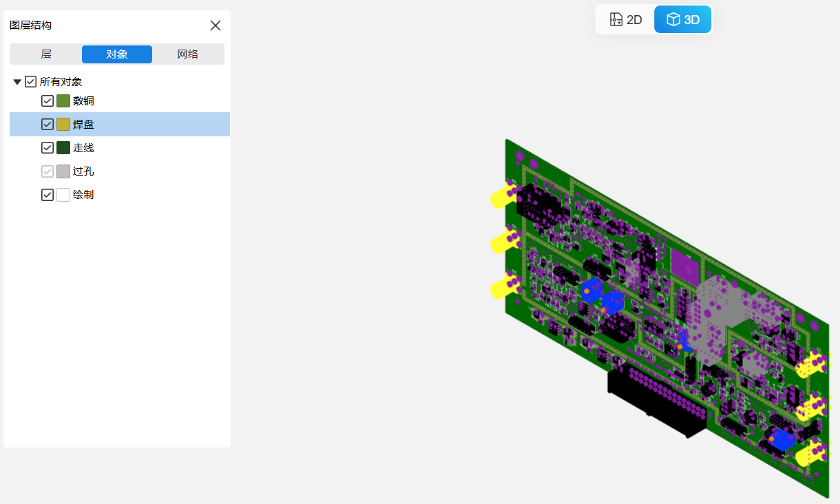Viewport: 840px width, 504px height.
Task: Uncheck the 绘制 checkbox
Action: tap(48, 195)
